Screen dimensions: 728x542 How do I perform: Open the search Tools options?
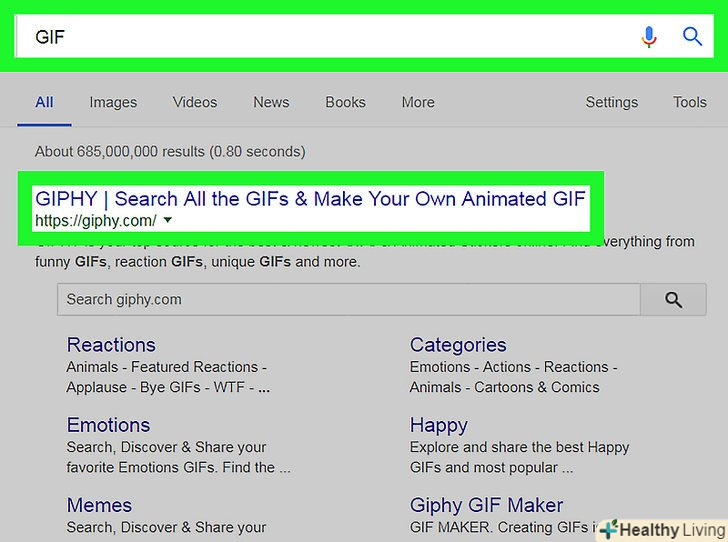pyautogui.click(x=690, y=102)
